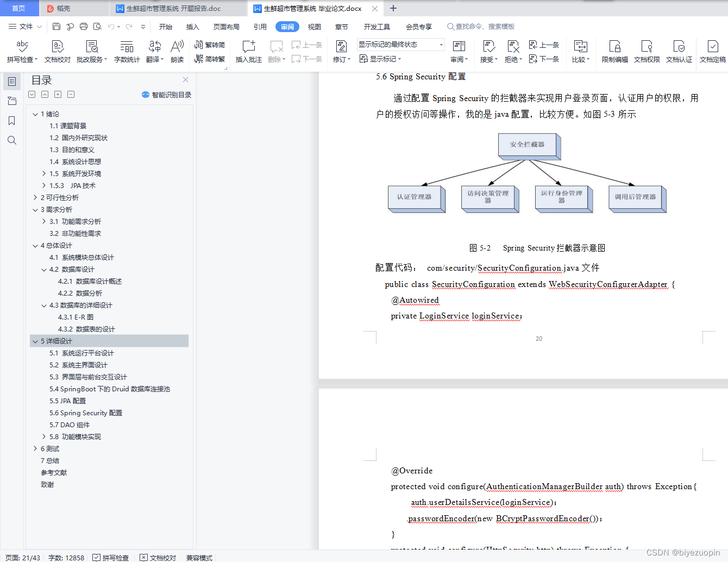This screenshot has height=562, width=728.
Task: Click the Save icon in quick toolbar
Action: 57,26
